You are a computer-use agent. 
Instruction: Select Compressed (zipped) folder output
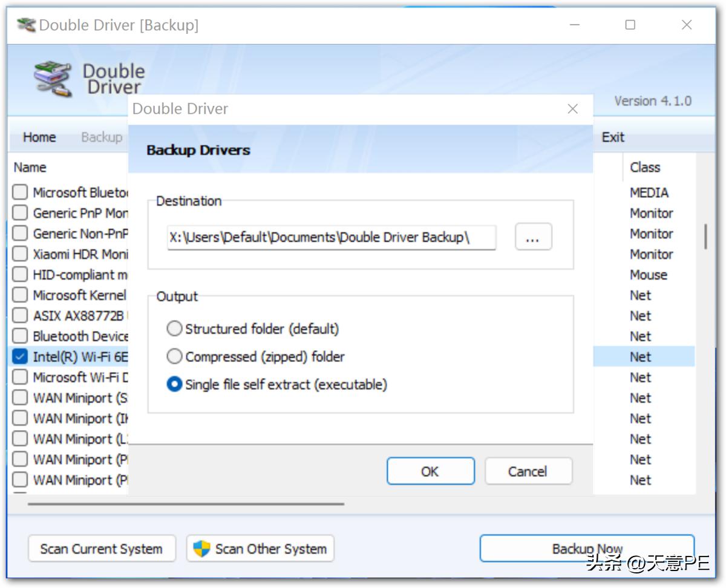(174, 357)
